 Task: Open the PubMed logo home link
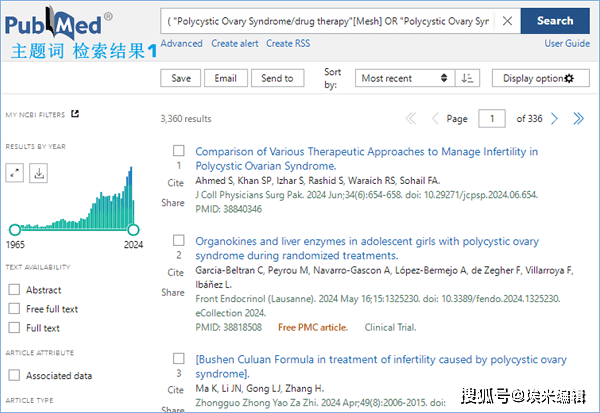[x=58, y=23]
